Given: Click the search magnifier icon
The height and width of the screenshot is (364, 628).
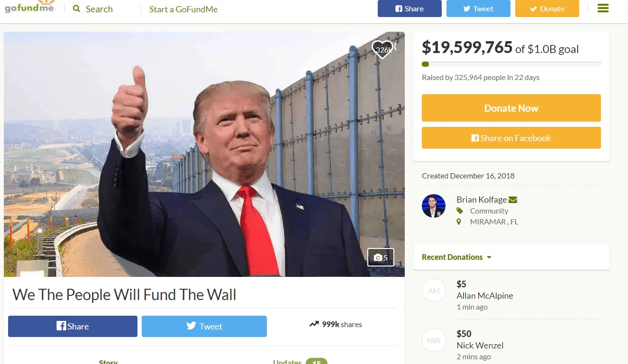Looking at the screenshot, I should tap(77, 9).
